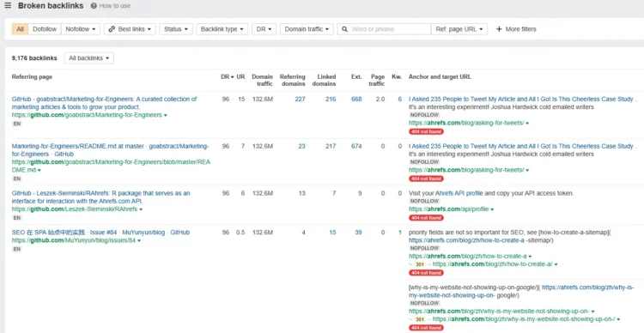Open the DR filter dropdown

[x=264, y=29]
